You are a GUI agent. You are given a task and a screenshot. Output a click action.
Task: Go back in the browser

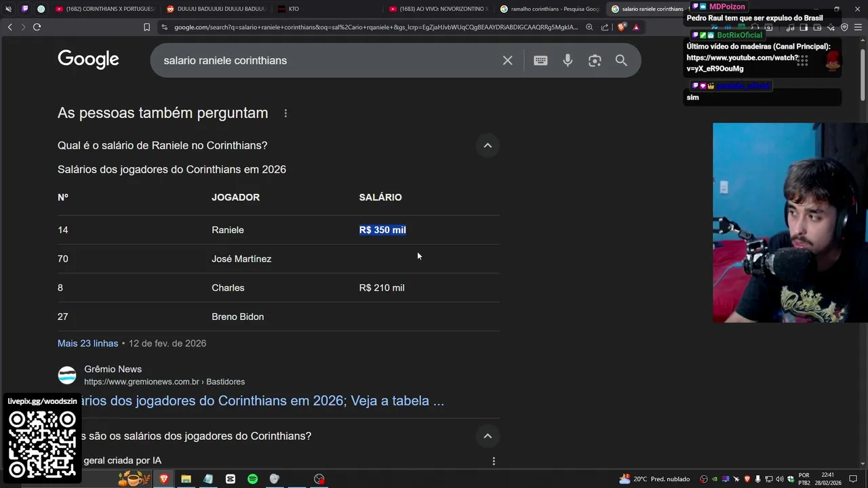pyautogui.click(x=9, y=27)
